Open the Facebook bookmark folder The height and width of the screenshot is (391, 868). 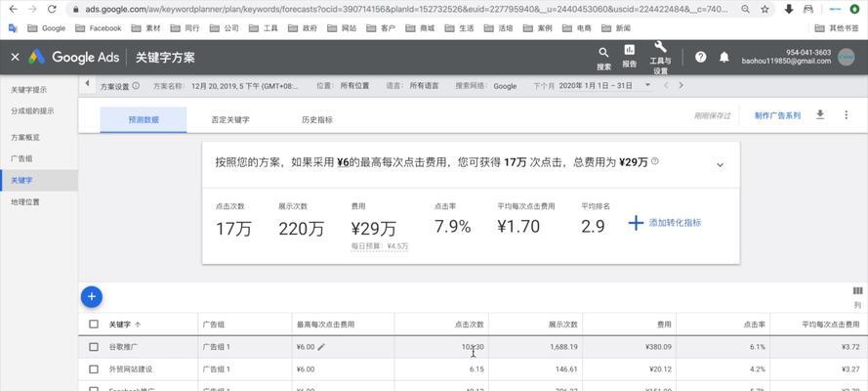98,28
